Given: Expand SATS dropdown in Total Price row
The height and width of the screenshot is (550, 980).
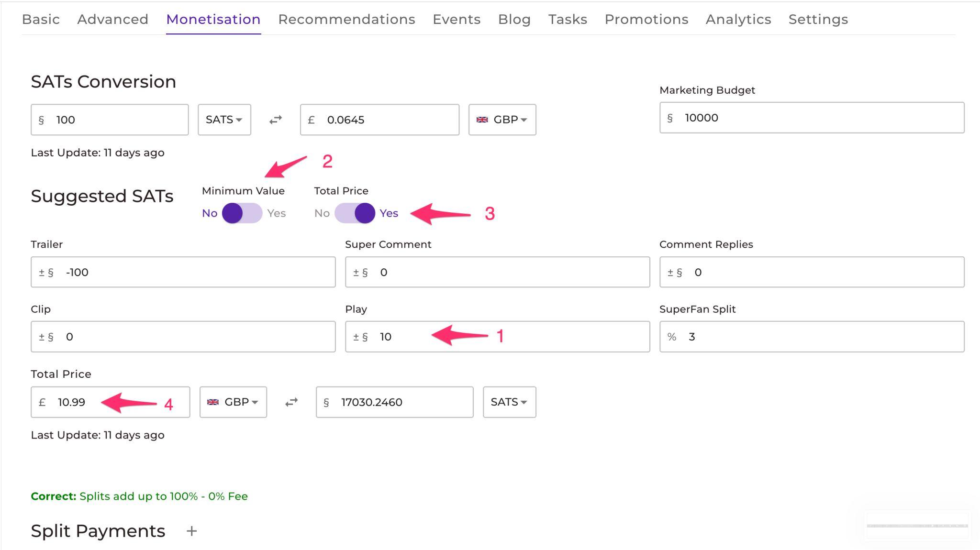Looking at the screenshot, I should pyautogui.click(x=509, y=402).
